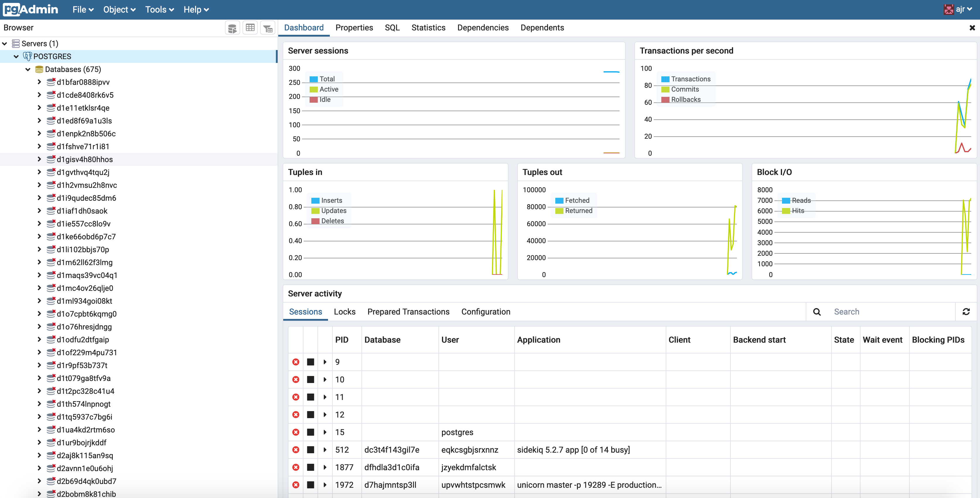Terminate session with PID 9

click(296, 362)
